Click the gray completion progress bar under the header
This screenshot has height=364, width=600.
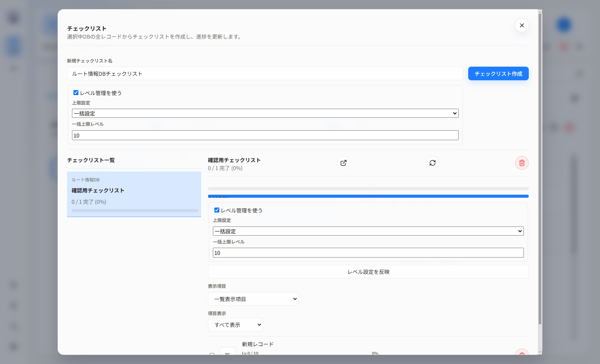click(368, 189)
